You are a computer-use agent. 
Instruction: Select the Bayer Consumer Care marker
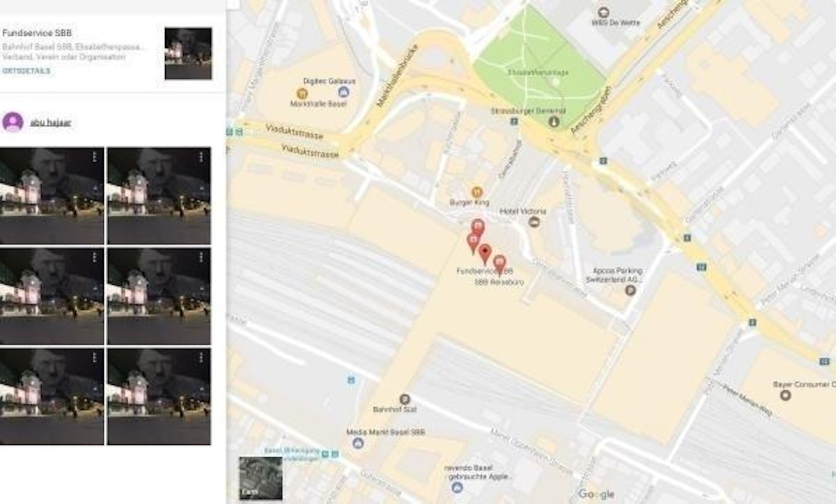click(x=786, y=395)
